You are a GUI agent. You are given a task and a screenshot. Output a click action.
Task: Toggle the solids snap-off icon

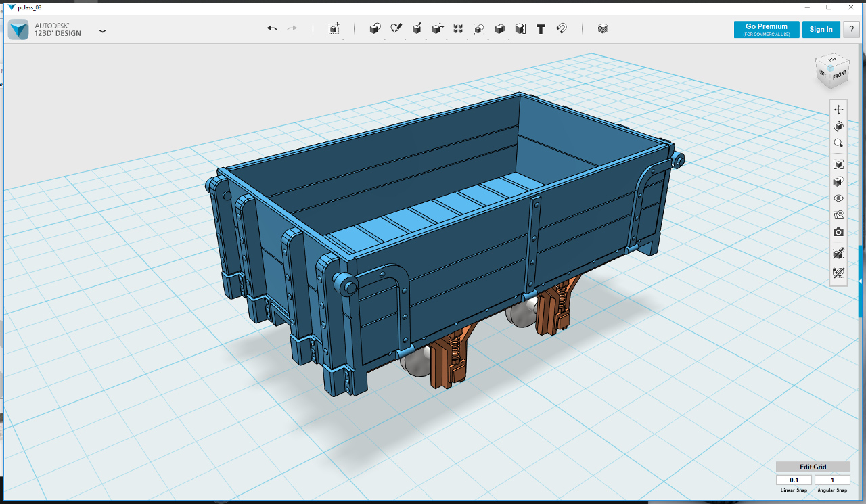pyautogui.click(x=839, y=254)
